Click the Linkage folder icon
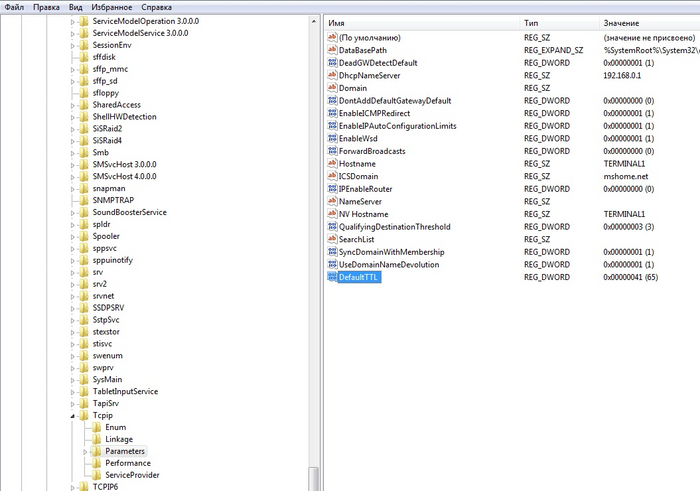 pos(96,439)
